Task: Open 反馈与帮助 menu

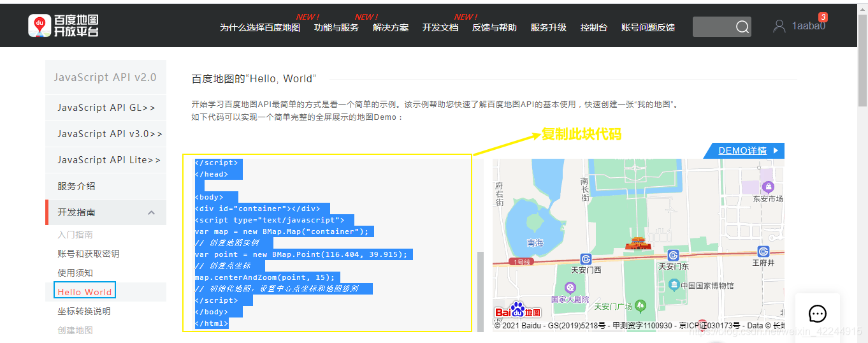Action: (x=495, y=27)
